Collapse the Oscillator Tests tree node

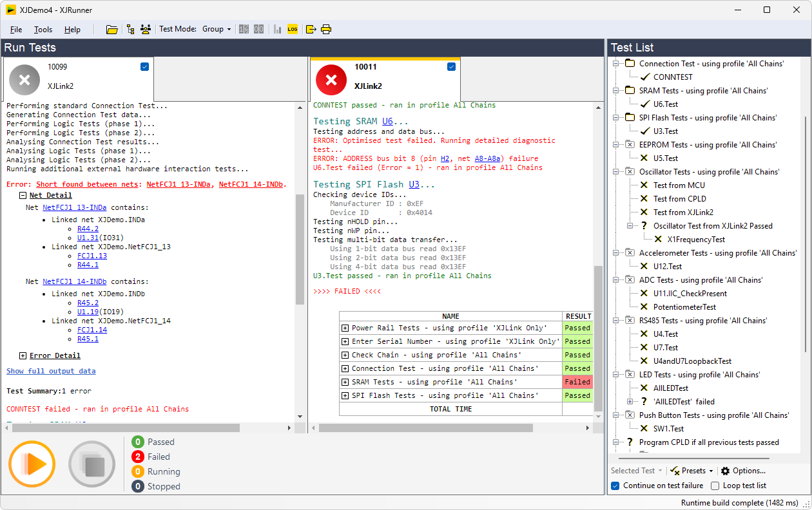(x=615, y=172)
